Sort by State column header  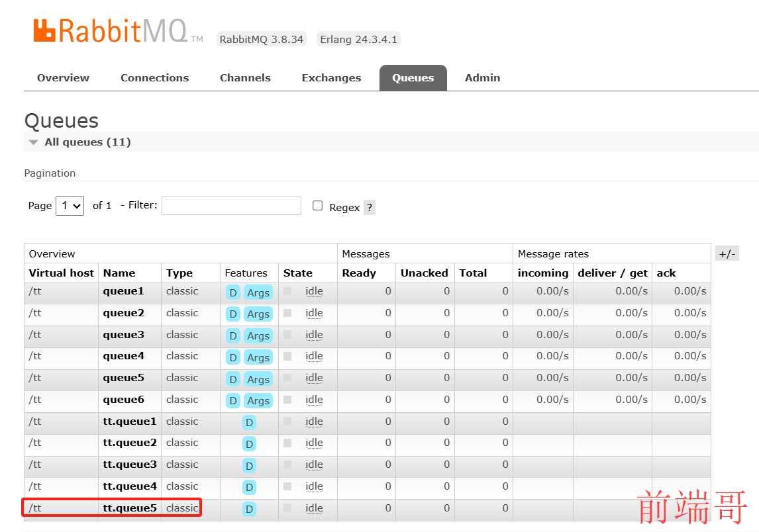[297, 273]
